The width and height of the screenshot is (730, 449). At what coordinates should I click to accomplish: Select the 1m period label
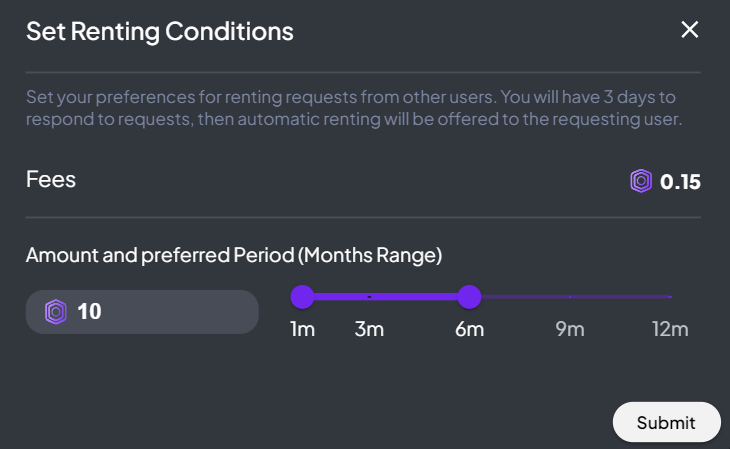tap(302, 330)
